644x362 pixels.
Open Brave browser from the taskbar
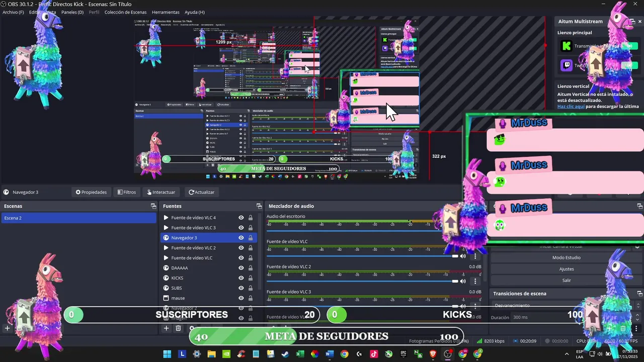[433, 354]
